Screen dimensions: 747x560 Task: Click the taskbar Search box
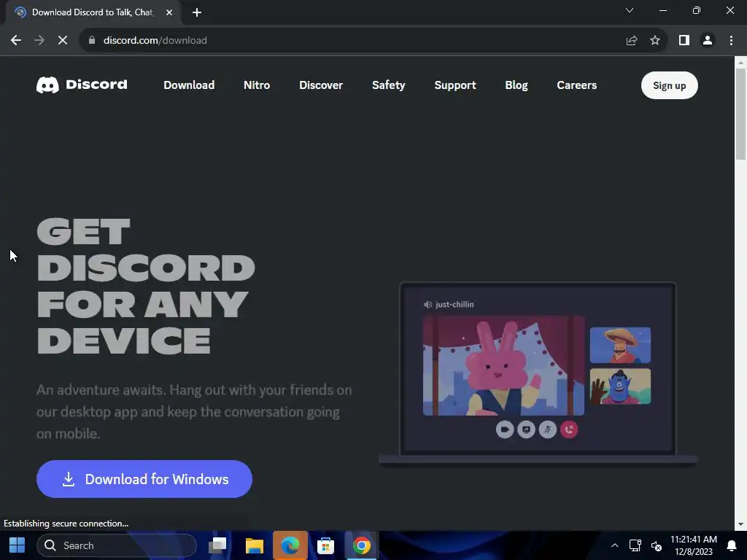pos(117,545)
